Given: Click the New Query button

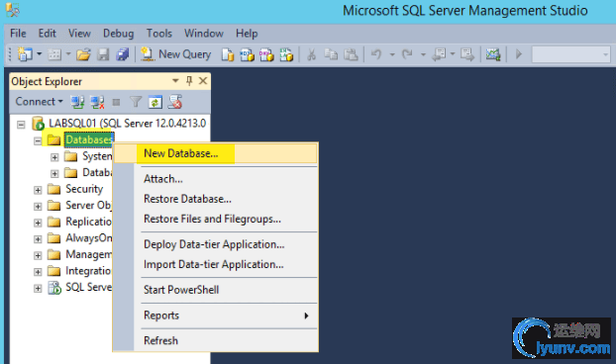Looking at the screenshot, I should pos(176,54).
